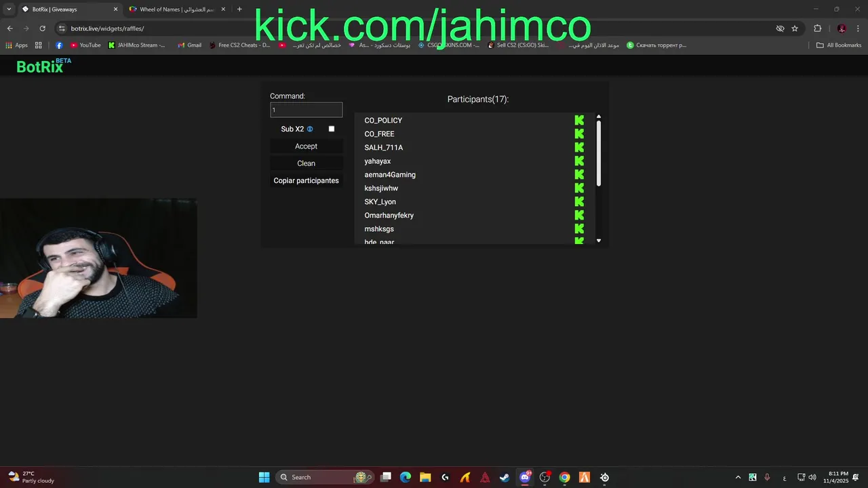Click the Kick icon next to aeman4Gaming

[579, 174]
